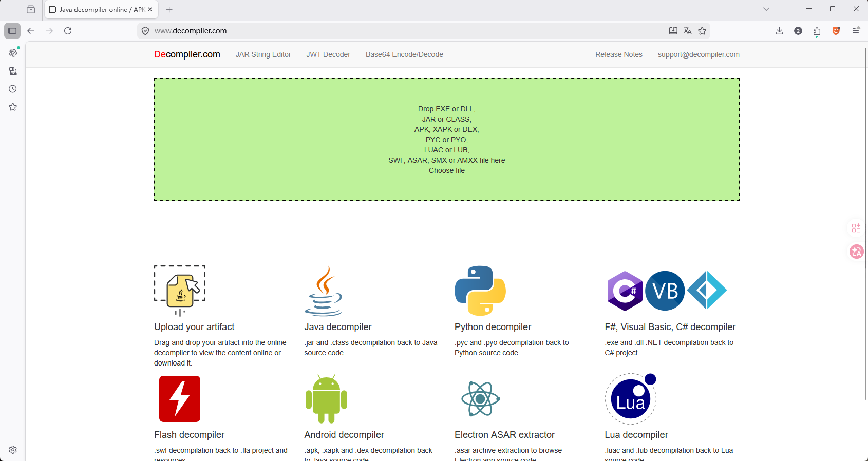The width and height of the screenshot is (868, 461).
Task: Click the pink floating translate icon
Action: [x=856, y=252]
